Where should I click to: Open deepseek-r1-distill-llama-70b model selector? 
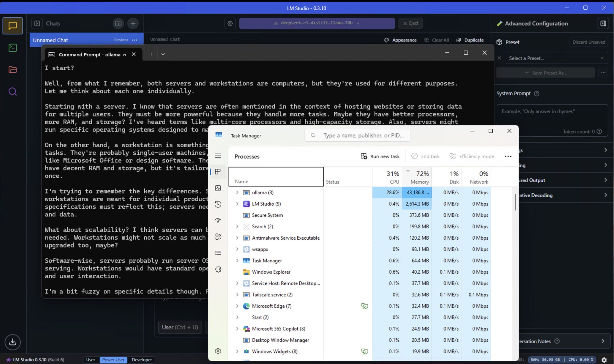point(317,23)
